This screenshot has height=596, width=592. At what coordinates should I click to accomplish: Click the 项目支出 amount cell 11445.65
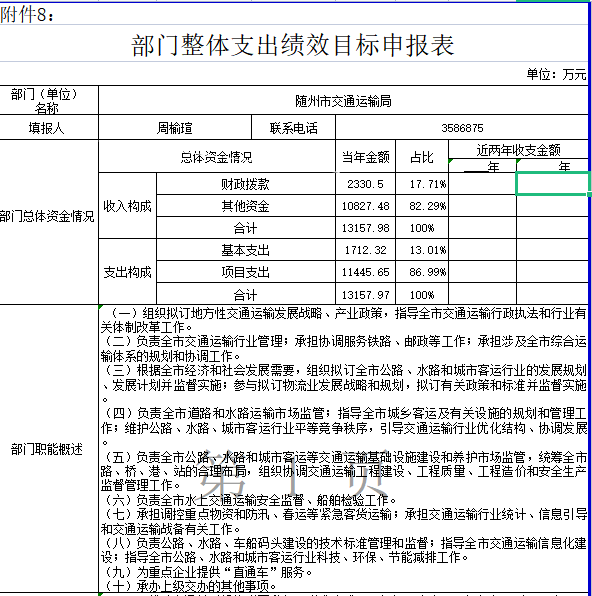point(365,272)
